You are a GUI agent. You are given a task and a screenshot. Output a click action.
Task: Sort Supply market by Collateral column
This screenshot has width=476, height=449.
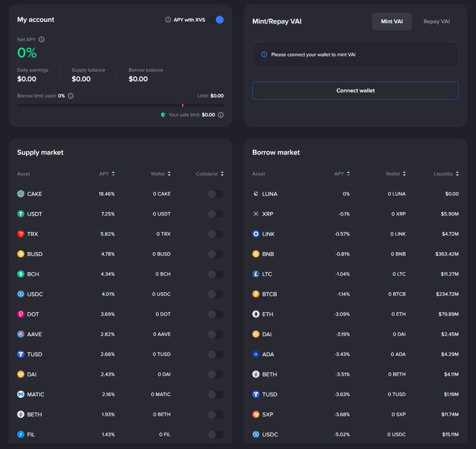pyautogui.click(x=210, y=174)
